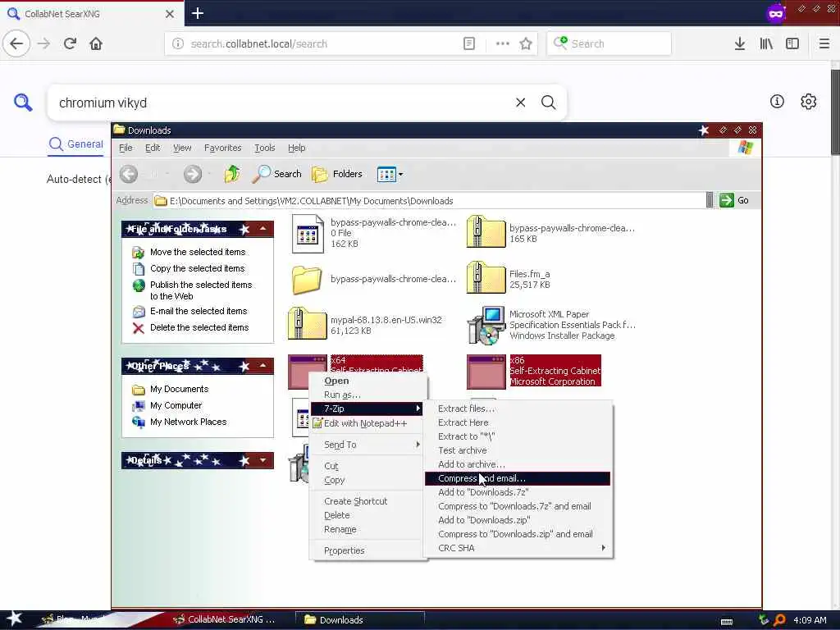Expand the Details panel
The height and width of the screenshot is (630, 840).
[x=263, y=460]
